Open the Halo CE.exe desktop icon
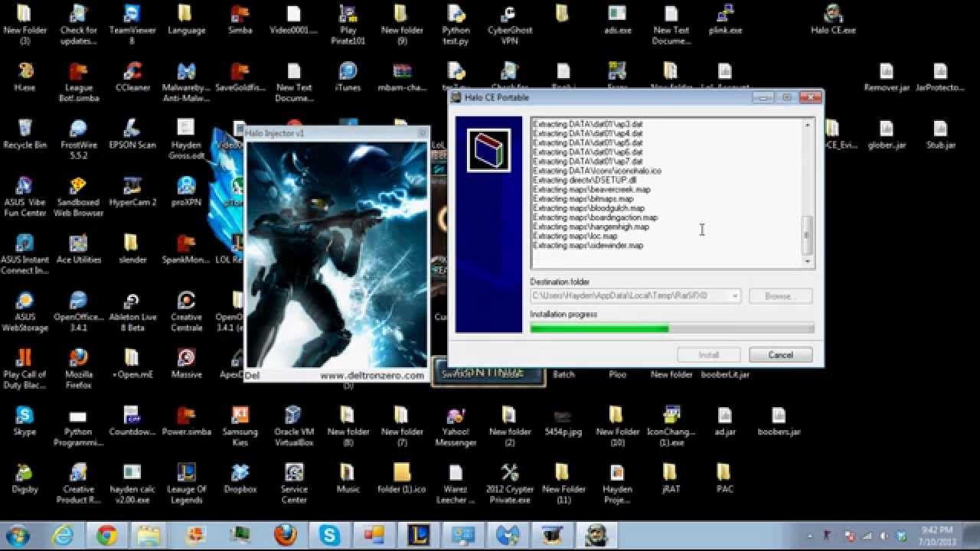The height and width of the screenshot is (551, 980). click(833, 21)
